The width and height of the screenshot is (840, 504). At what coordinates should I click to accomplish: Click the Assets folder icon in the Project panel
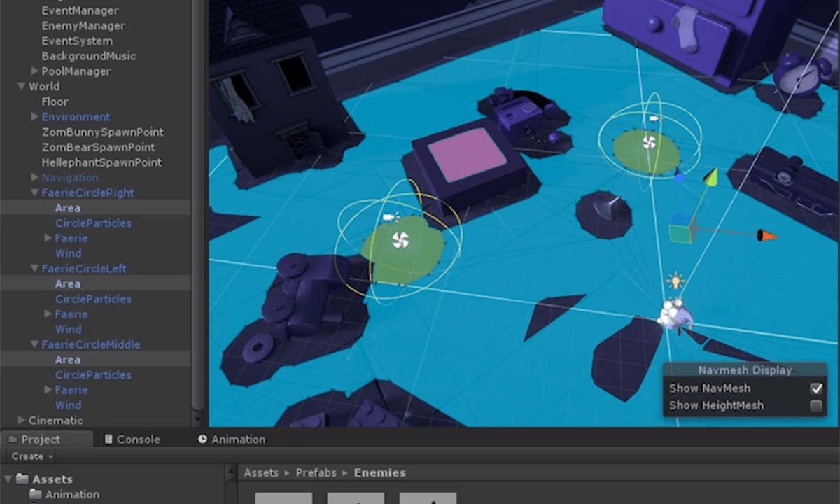click(22, 479)
